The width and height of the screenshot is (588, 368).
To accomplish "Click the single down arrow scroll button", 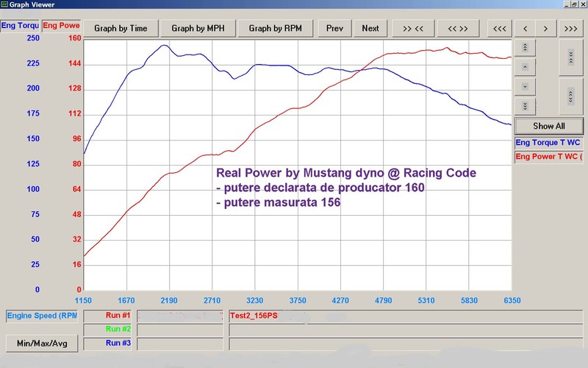I will tap(525, 87).
